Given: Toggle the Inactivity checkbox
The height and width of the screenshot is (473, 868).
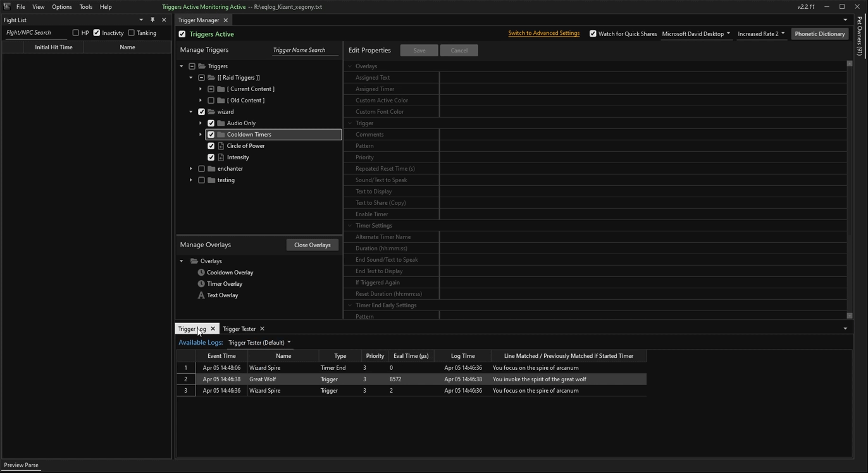Looking at the screenshot, I should click(97, 33).
